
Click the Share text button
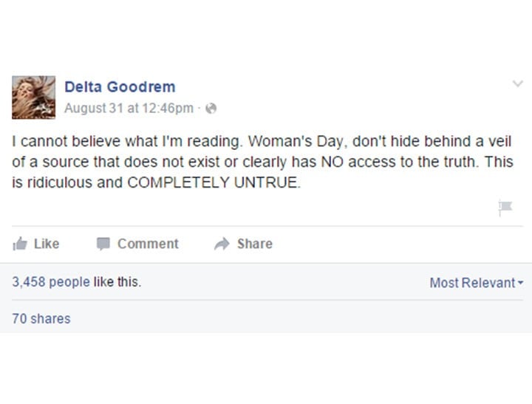[x=255, y=244]
